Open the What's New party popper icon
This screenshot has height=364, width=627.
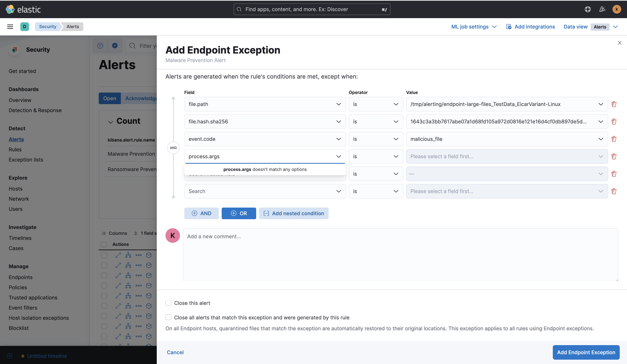coord(602,9)
